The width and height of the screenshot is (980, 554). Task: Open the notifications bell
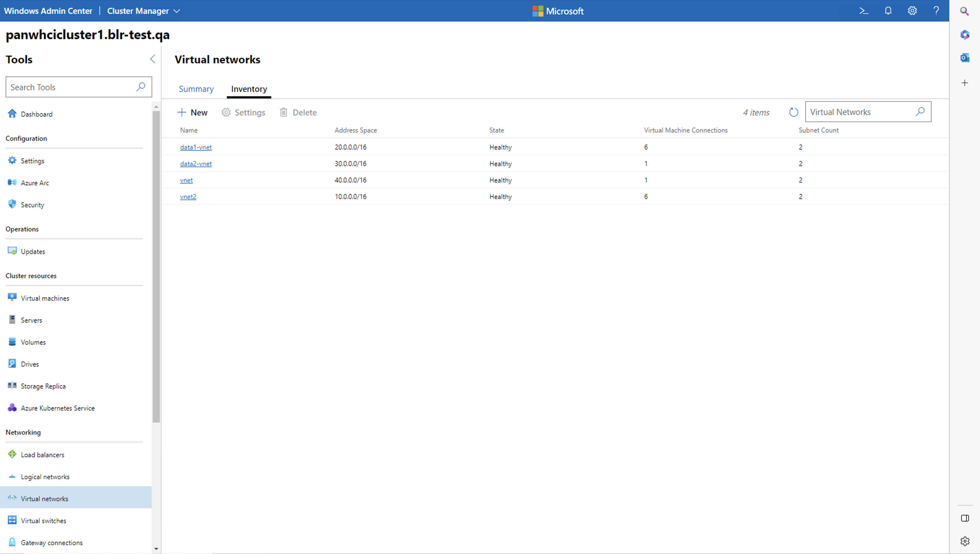pos(888,11)
